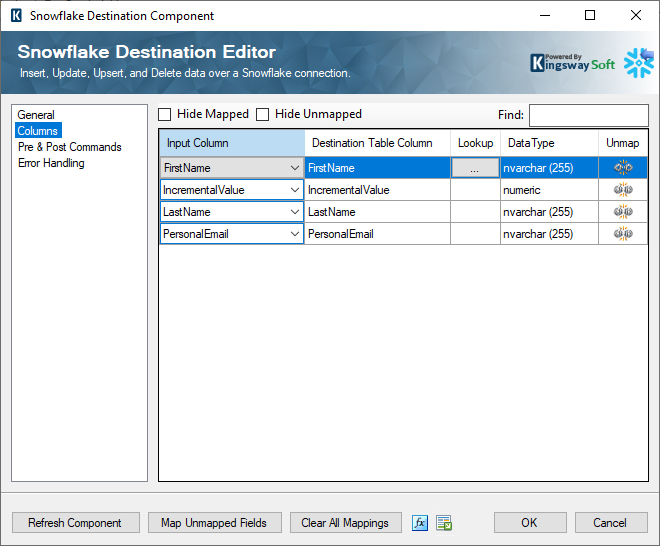Screen dimensions: 660x547
Task: Switch to the General page
Action: (36, 115)
